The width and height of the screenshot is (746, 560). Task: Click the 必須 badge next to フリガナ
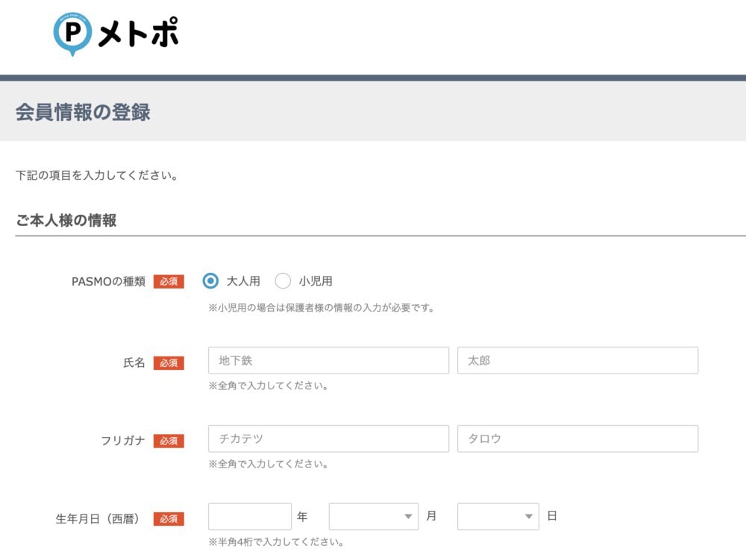point(169,441)
